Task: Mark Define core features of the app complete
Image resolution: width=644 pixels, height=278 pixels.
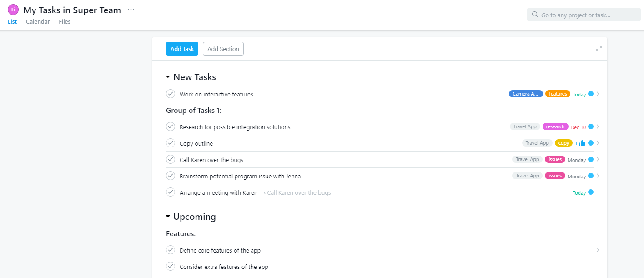Action: [171, 250]
